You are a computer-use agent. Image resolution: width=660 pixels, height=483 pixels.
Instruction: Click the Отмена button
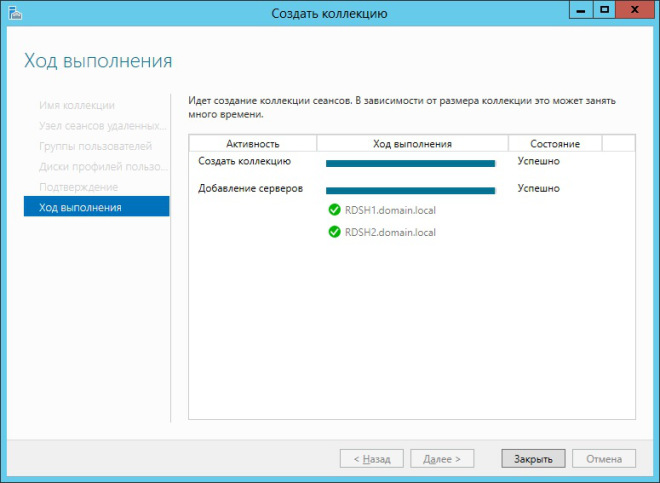click(604, 459)
